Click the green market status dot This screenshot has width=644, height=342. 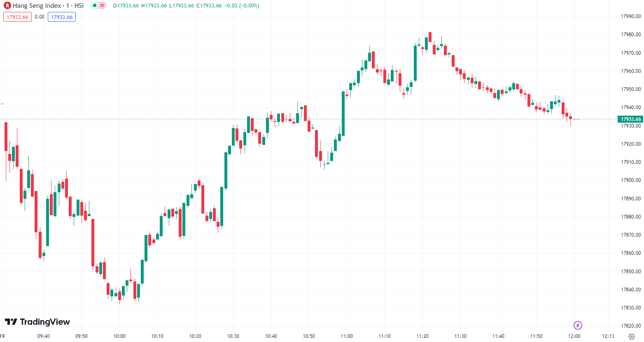pos(95,6)
